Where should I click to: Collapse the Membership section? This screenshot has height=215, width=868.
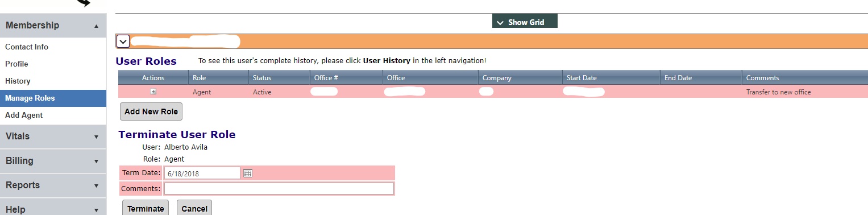click(53, 25)
